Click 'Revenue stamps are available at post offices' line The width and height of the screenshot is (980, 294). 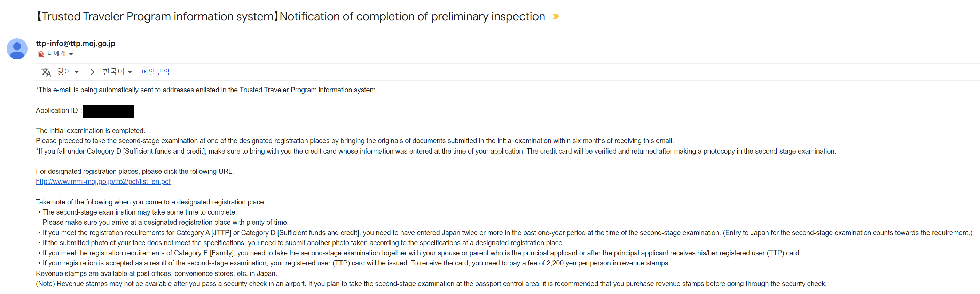click(156, 273)
